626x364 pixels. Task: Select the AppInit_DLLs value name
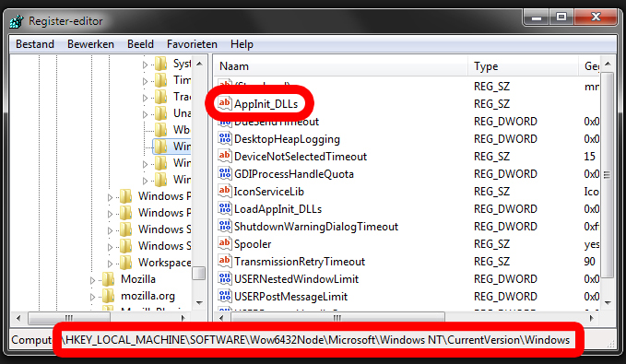[266, 104]
